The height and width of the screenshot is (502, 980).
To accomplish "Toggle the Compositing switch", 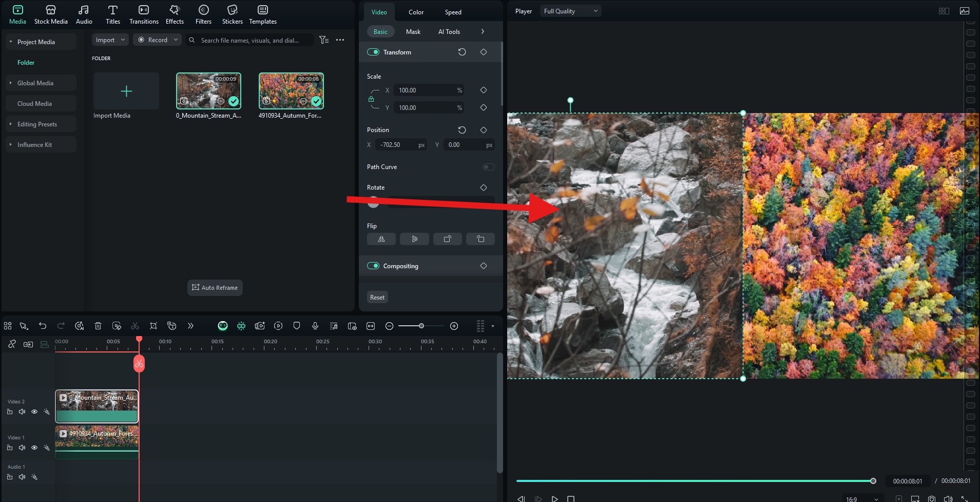I will pyautogui.click(x=373, y=266).
